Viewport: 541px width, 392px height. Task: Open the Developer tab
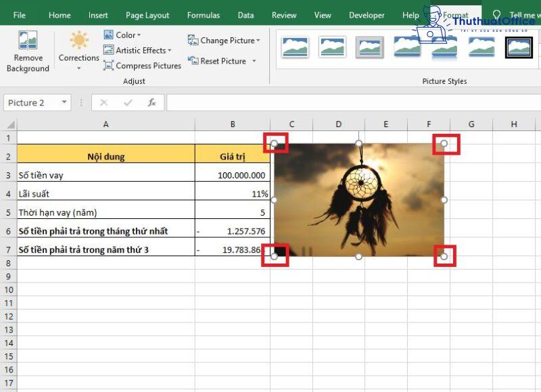[x=366, y=15]
